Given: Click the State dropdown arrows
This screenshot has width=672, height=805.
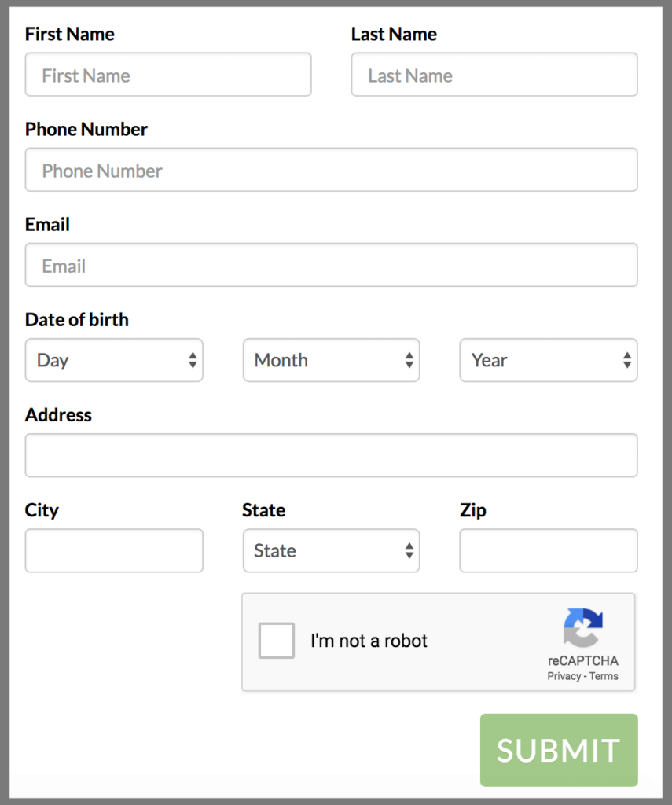Looking at the screenshot, I should [x=410, y=550].
